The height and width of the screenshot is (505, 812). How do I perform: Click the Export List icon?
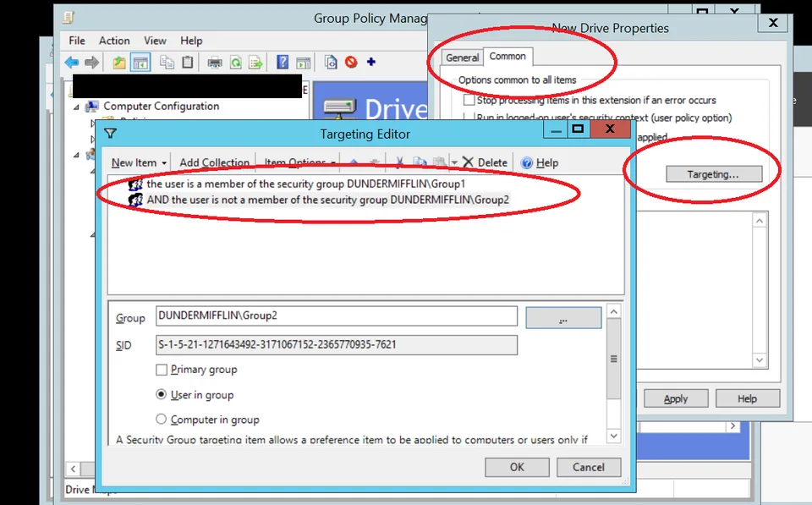[x=255, y=63]
